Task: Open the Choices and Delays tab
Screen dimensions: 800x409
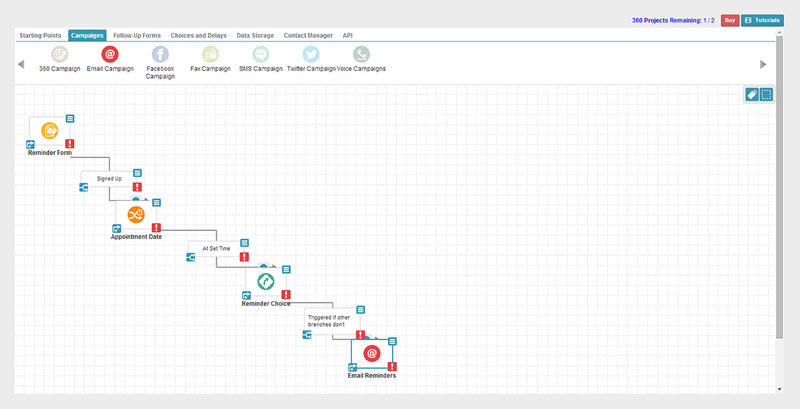Action: (199, 35)
